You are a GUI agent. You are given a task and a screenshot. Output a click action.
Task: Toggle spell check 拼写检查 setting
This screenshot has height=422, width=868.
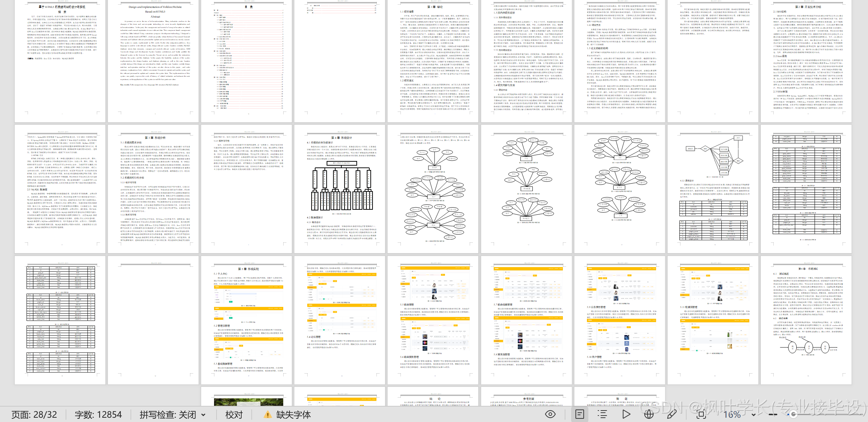click(167, 415)
